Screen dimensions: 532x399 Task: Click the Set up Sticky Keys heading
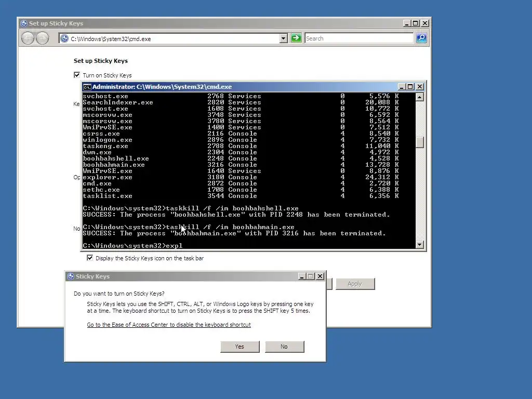(101, 61)
